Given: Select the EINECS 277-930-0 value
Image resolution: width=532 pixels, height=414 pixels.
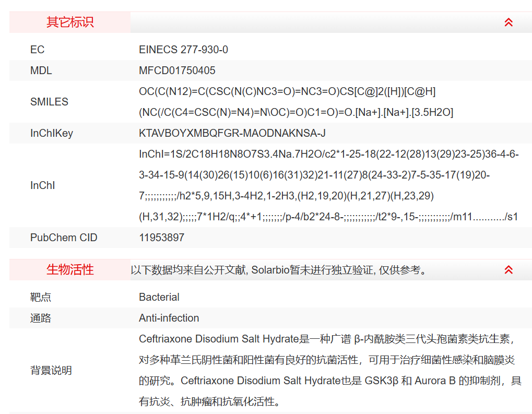Looking at the screenshot, I should pyautogui.click(x=183, y=50).
